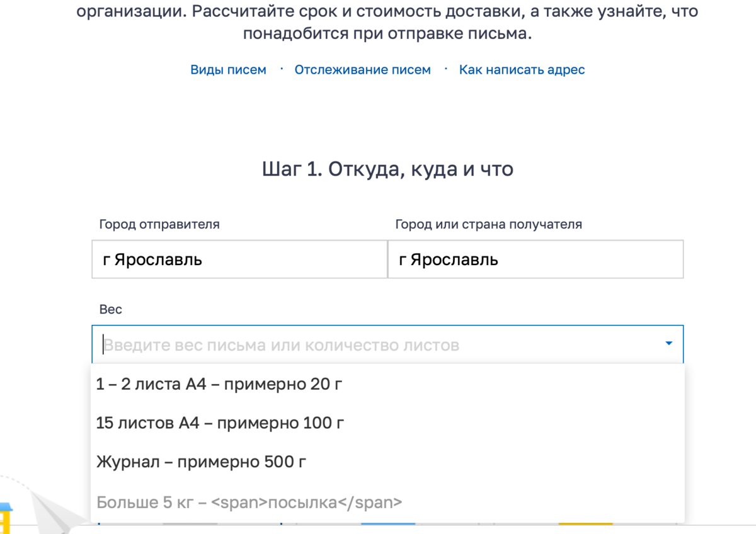
Task: Click the grayed "Больше 5 кг – посылка" option
Action: 249,502
